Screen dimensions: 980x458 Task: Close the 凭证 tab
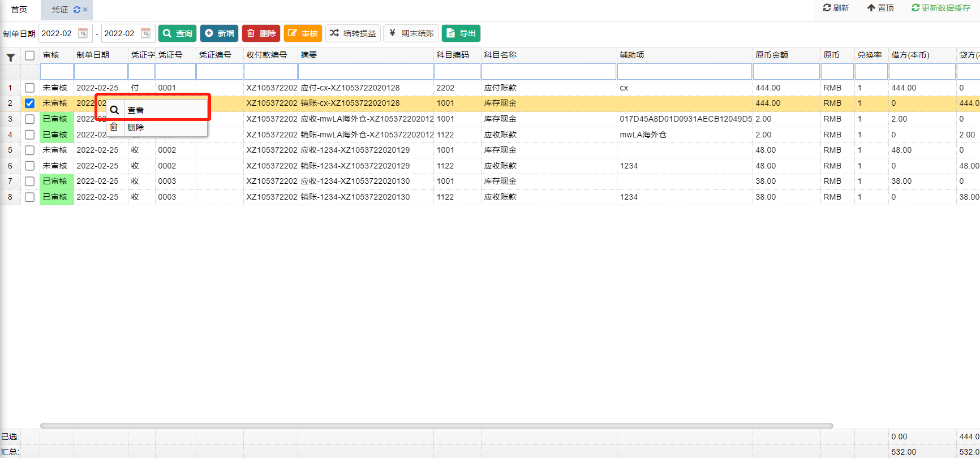pos(85,10)
